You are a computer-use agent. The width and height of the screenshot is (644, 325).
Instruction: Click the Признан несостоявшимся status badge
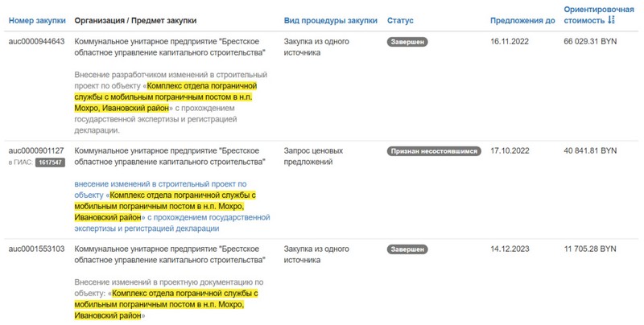pos(434,151)
